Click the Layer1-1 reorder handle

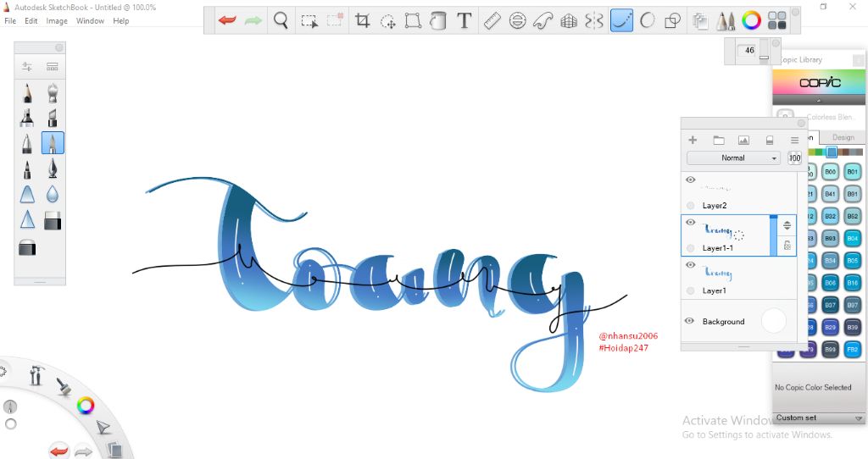tap(787, 225)
